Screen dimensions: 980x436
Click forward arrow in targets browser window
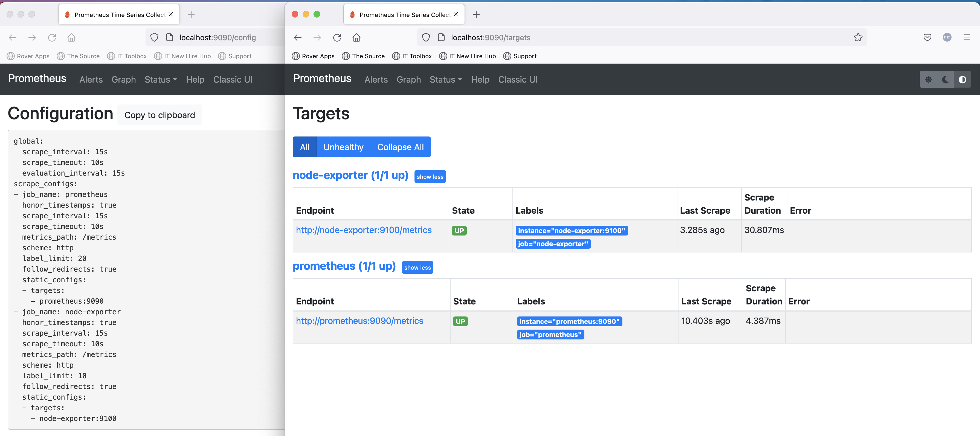(317, 37)
